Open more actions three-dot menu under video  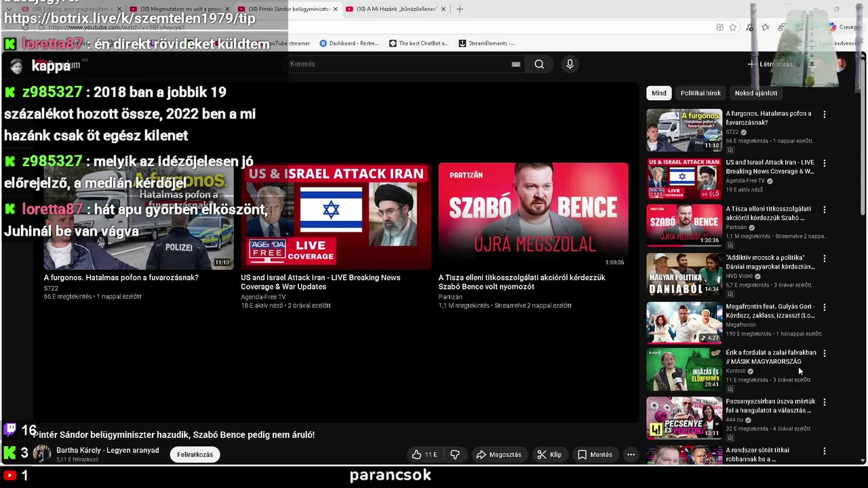click(x=631, y=455)
